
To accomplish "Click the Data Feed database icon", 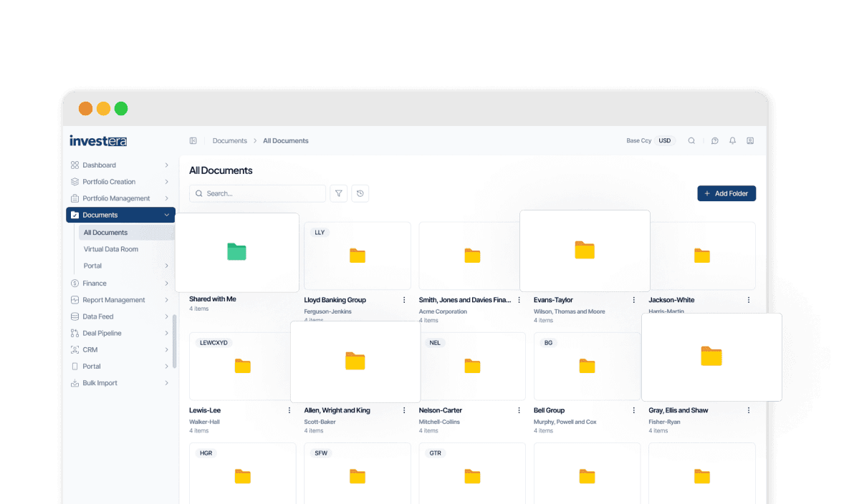I will point(75,317).
